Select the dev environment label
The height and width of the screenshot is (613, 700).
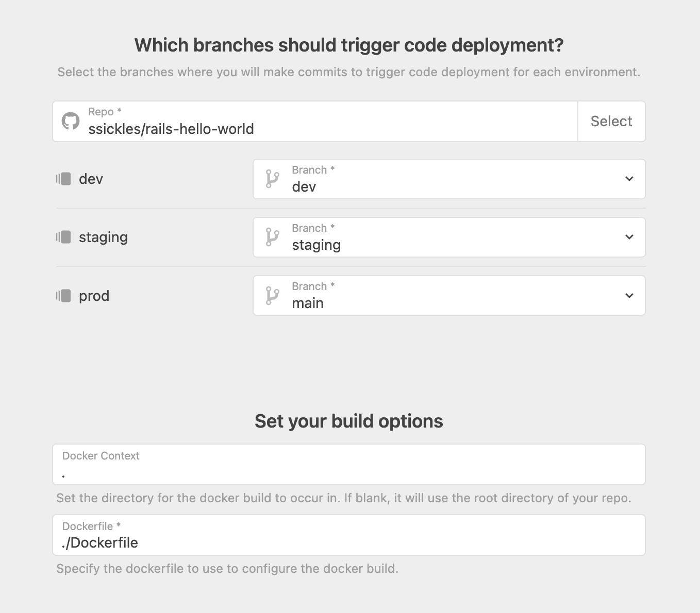tap(91, 179)
